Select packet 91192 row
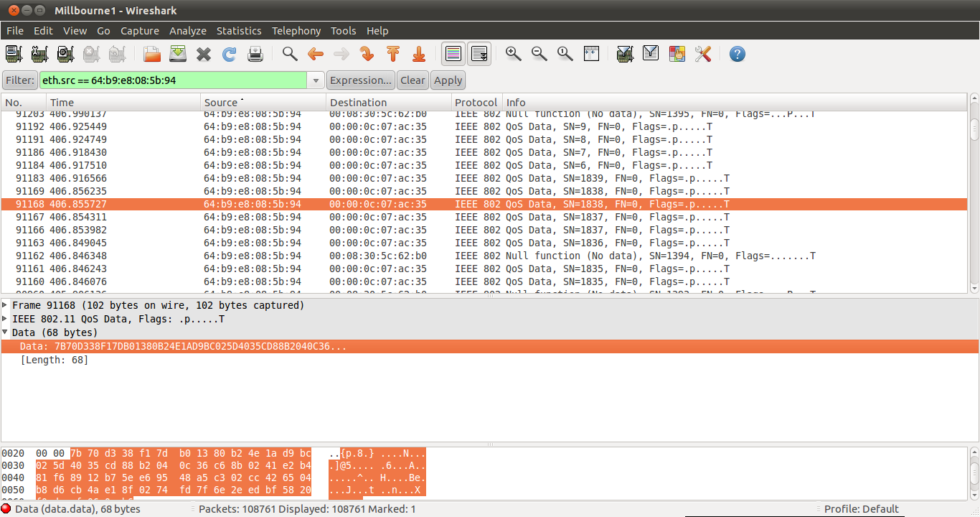This screenshot has height=517, width=980. (484, 126)
